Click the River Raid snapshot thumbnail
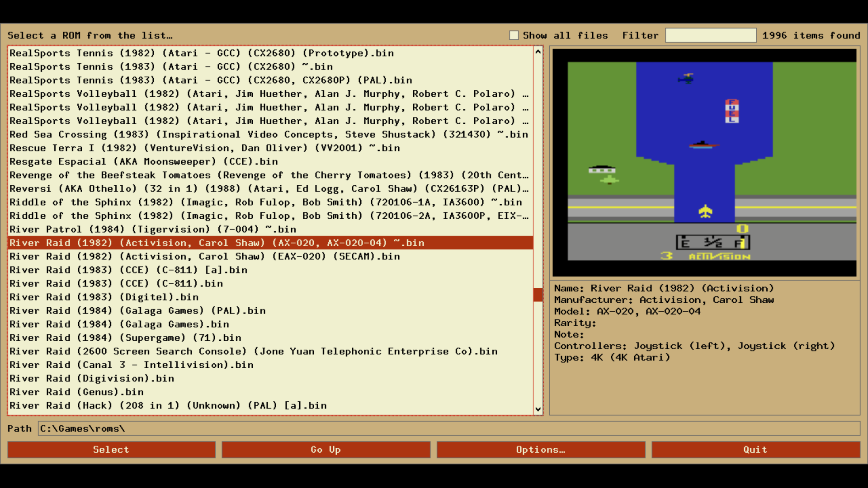This screenshot has height=488, width=868. point(704,163)
